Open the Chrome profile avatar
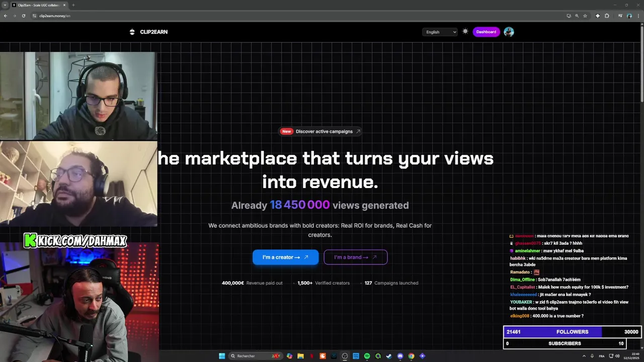 tap(629, 16)
